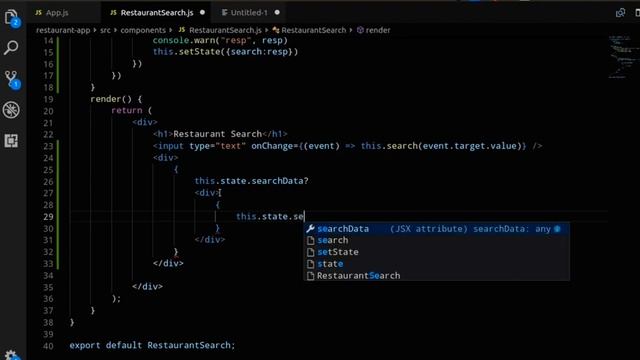Select searchData autocomplete suggestion
Viewport: 640px width, 360px height.
tap(437, 229)
